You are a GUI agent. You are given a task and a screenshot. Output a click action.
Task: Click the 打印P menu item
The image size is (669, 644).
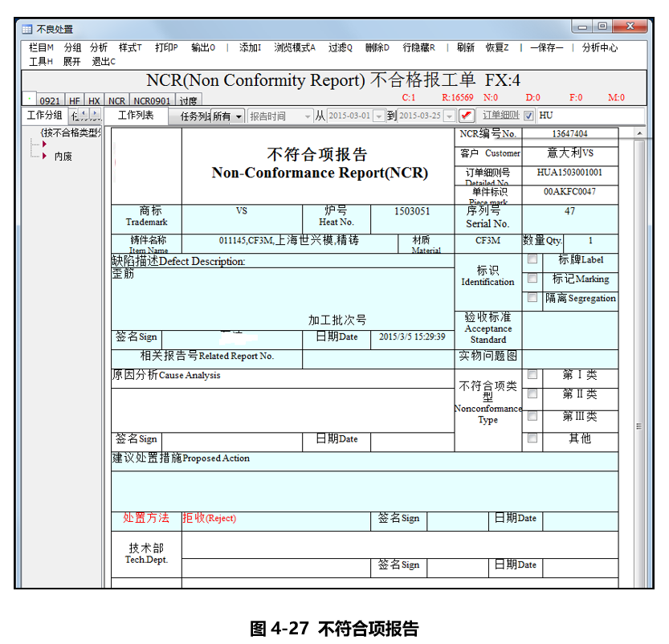click(x=166, y=47)
